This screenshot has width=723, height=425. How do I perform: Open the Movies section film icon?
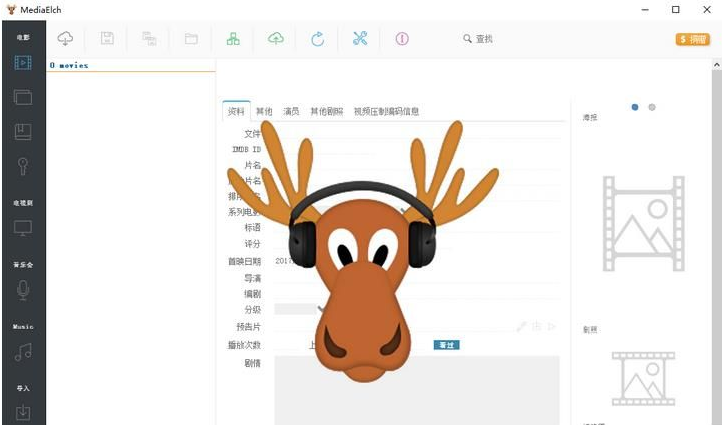pos(23,62)
